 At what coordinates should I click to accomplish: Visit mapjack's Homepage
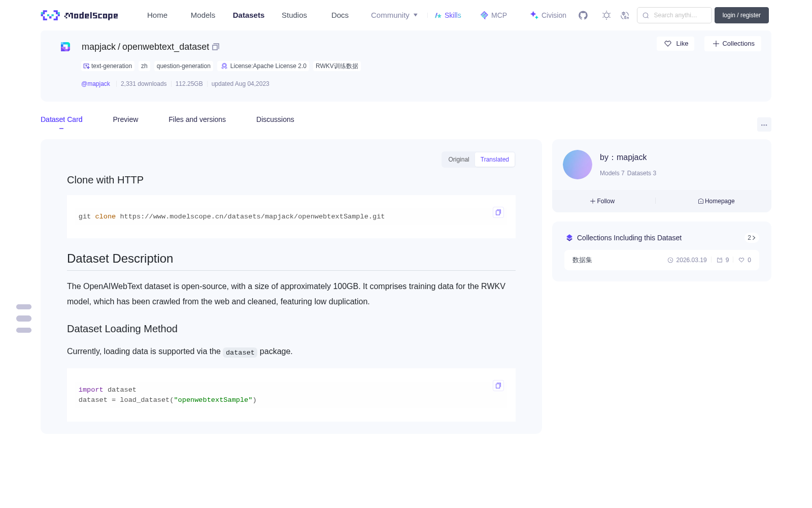(716, 201)
